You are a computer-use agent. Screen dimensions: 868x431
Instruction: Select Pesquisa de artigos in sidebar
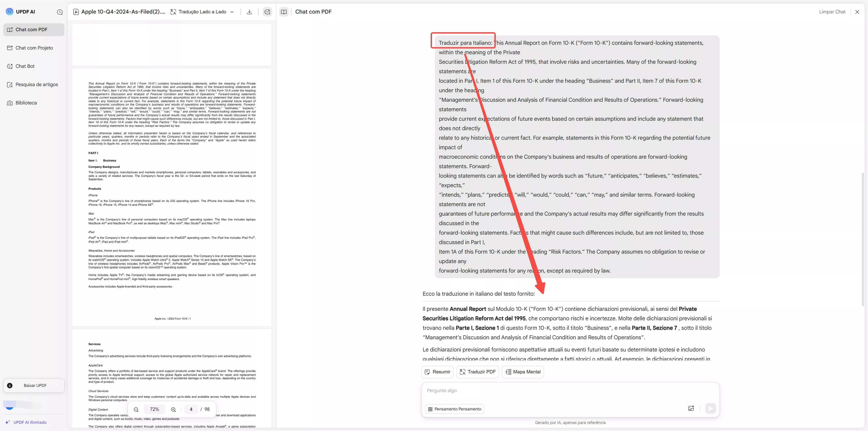36,85
